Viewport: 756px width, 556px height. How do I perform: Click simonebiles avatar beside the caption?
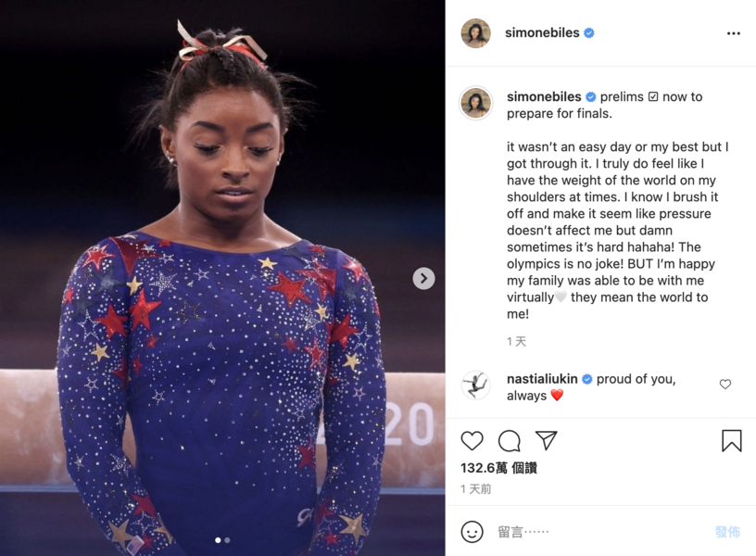click(475, 103)
